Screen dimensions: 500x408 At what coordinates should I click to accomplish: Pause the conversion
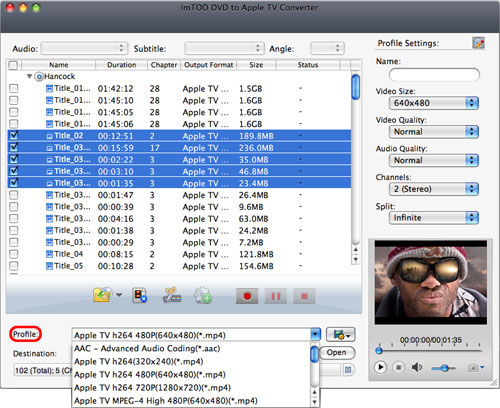276,296
